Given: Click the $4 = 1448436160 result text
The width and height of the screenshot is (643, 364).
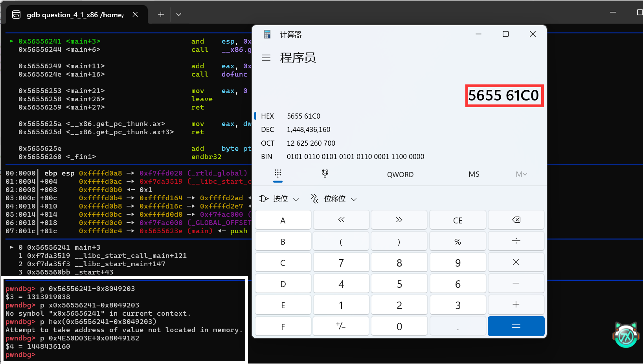Looking at the screenshot, I should (38, 346).
